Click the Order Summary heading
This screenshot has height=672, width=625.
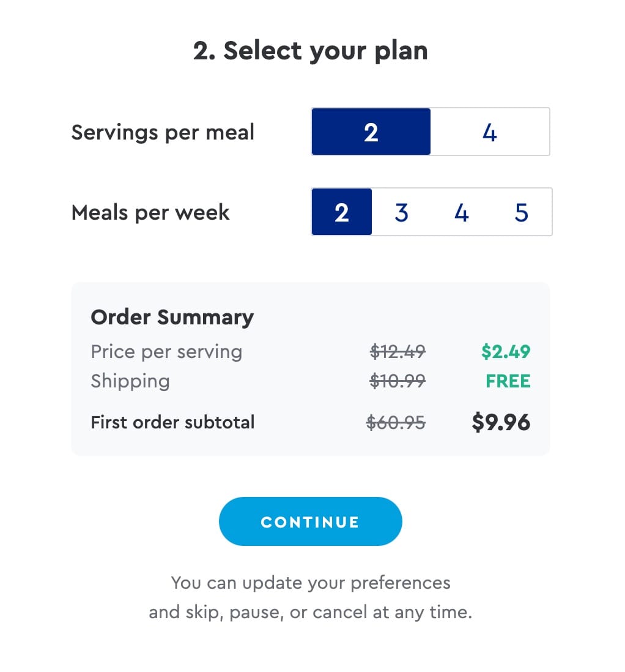click(x=172, y=317)
